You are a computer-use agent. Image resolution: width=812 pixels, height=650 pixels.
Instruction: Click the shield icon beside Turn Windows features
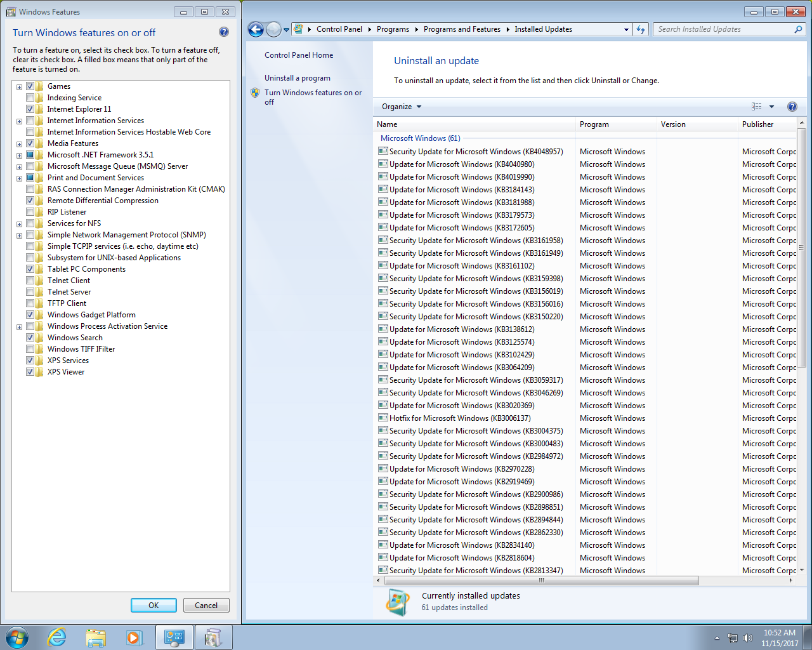coord(255,93)
